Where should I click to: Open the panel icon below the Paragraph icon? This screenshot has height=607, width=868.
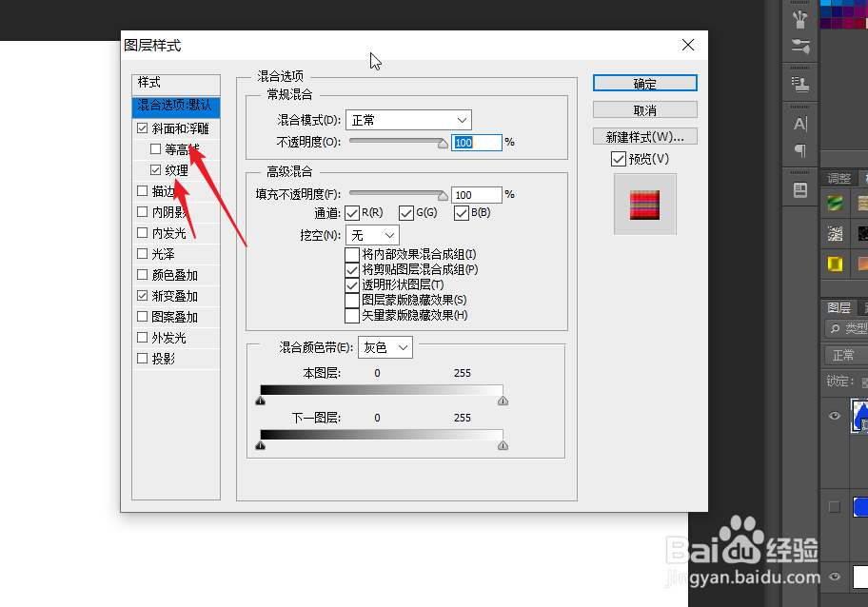coord(799,190)
